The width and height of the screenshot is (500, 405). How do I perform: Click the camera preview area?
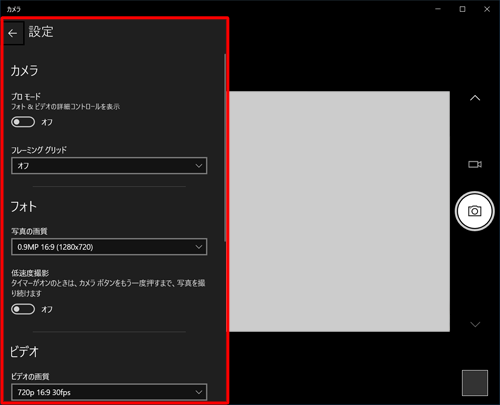coord(339,211)
